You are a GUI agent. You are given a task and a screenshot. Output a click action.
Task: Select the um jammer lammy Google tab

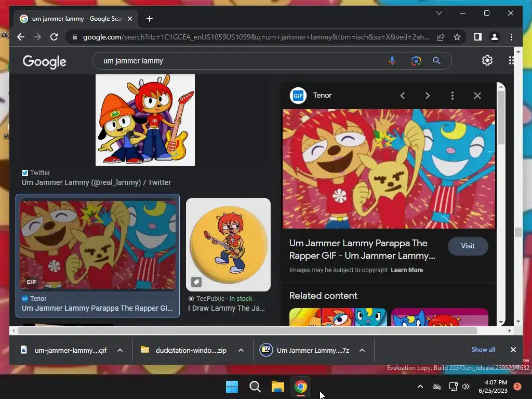[76, 19]
